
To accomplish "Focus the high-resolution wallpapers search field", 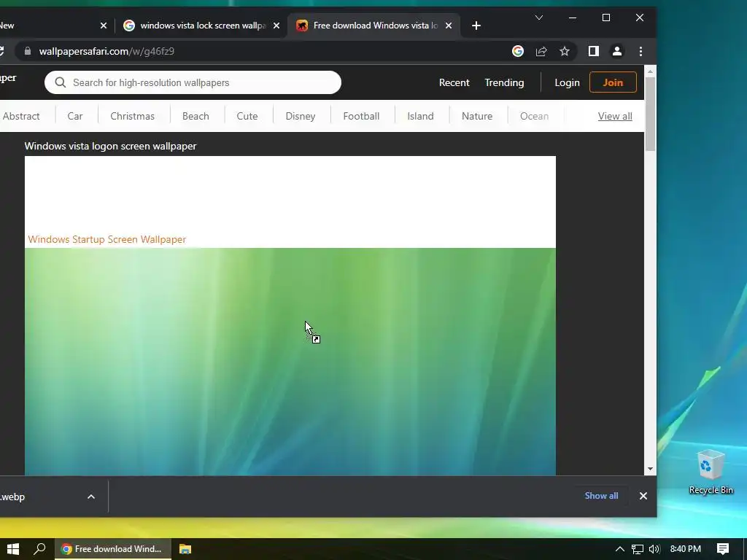I will 193,82.
